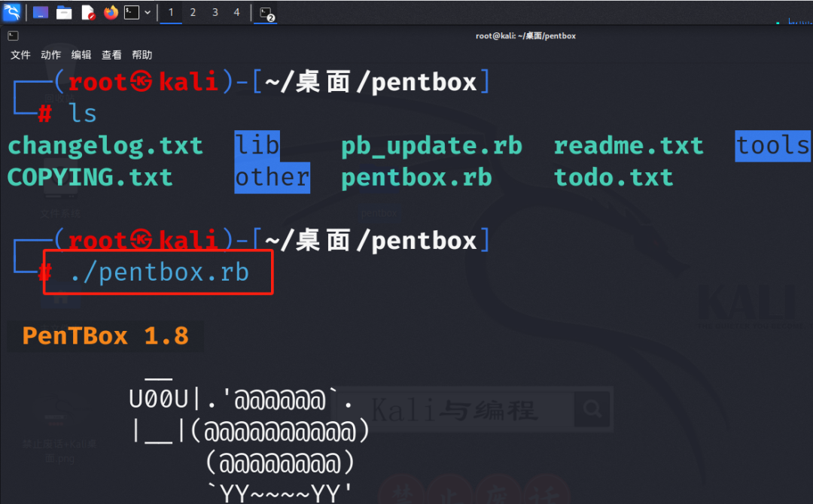Click the window title root@kali: ~/桌面/pentbox

click(x=525, y=36)
